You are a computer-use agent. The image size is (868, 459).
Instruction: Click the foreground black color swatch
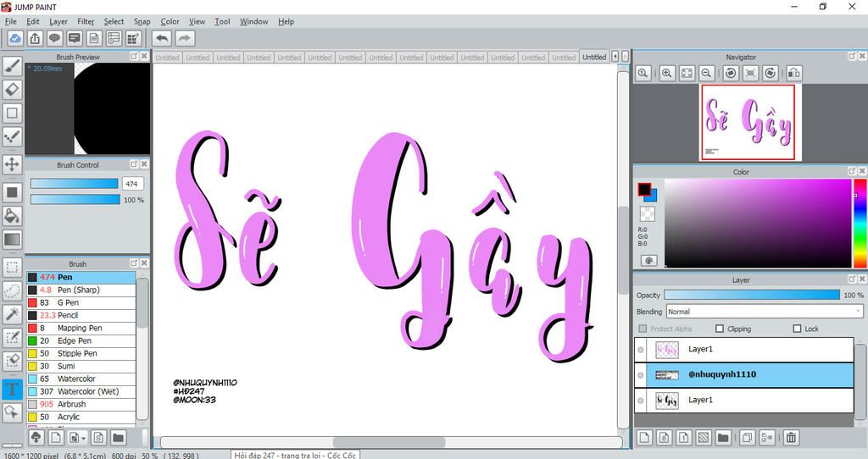click(644, 190)
